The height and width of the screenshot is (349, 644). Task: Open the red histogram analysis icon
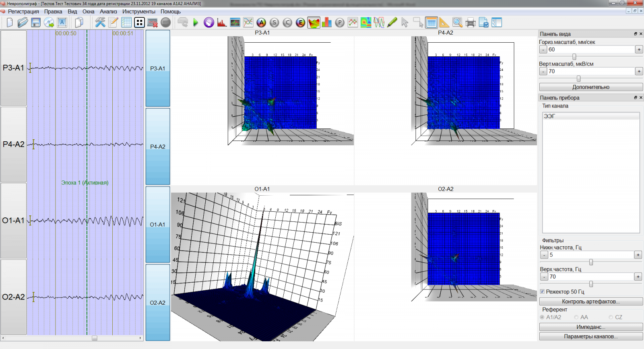point(222,23)
